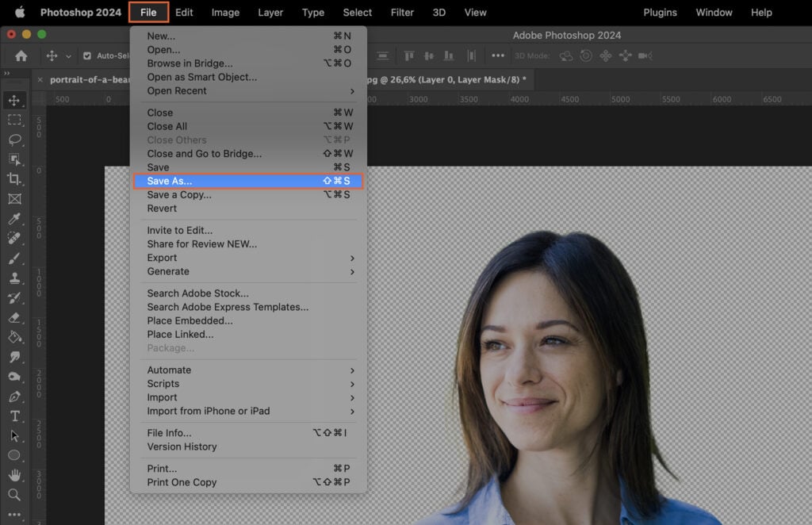Click the Photoshop Home button
This screenshot has width=812, height=525.
click(21, 56)
